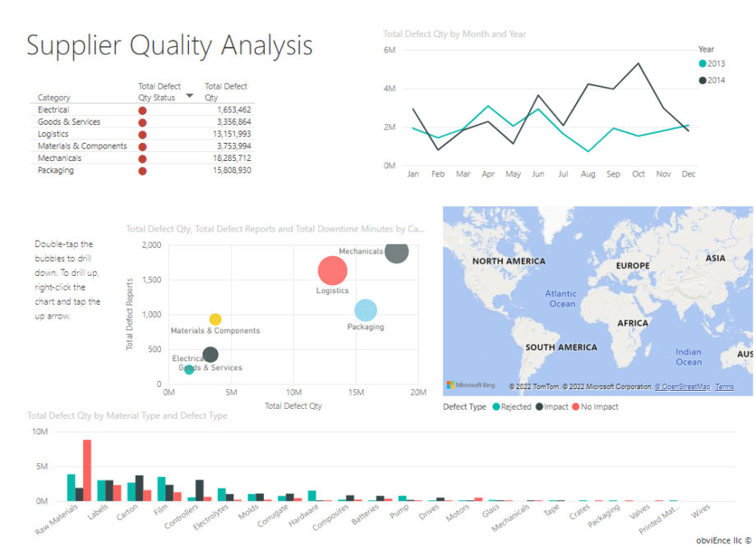Click the Materials & Components yellow bubble
756x560 pixels.
tap(215, 318)
